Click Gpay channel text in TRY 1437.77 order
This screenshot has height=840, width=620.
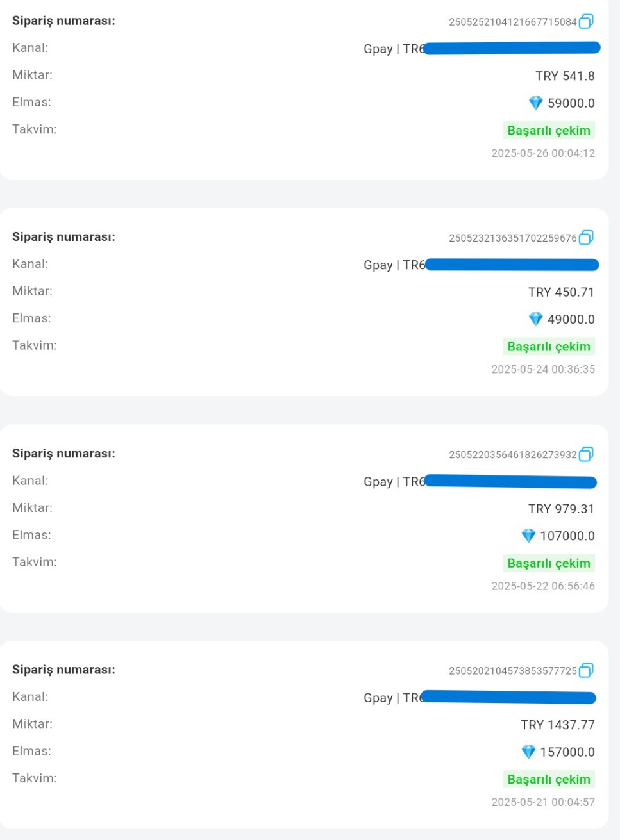[392, 698]
